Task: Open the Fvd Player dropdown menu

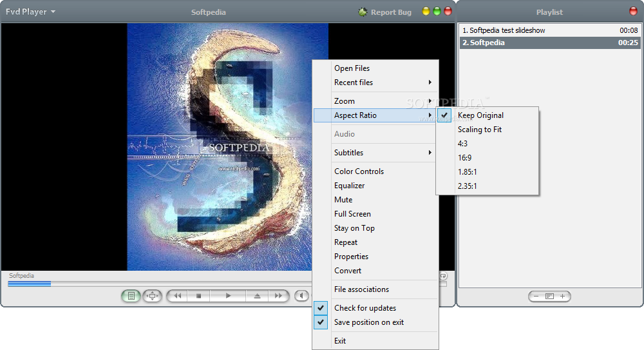Action: coord(30,12)
